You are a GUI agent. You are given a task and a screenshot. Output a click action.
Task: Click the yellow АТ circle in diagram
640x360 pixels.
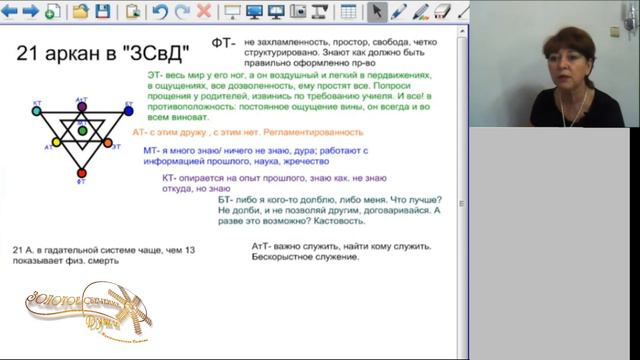[56, 142]
